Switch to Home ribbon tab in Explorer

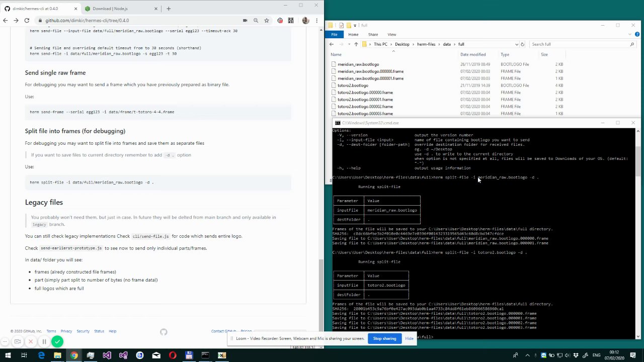353,34
